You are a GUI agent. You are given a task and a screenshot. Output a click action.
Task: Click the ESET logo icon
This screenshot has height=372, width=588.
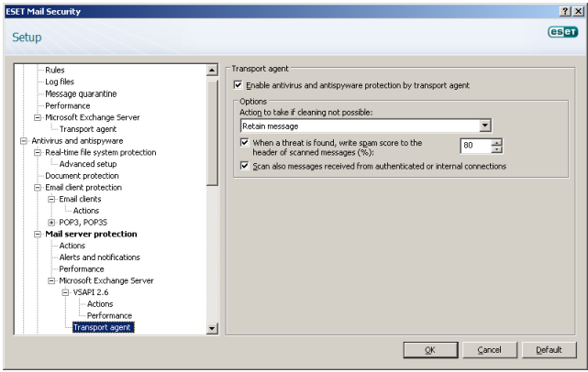pyautogui.click(x=562, y=32)
